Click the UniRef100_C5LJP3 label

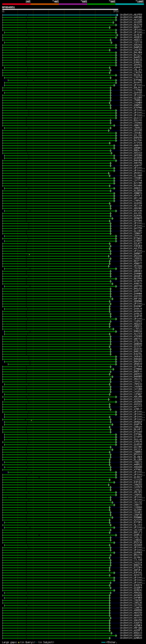tap(131, 70)
